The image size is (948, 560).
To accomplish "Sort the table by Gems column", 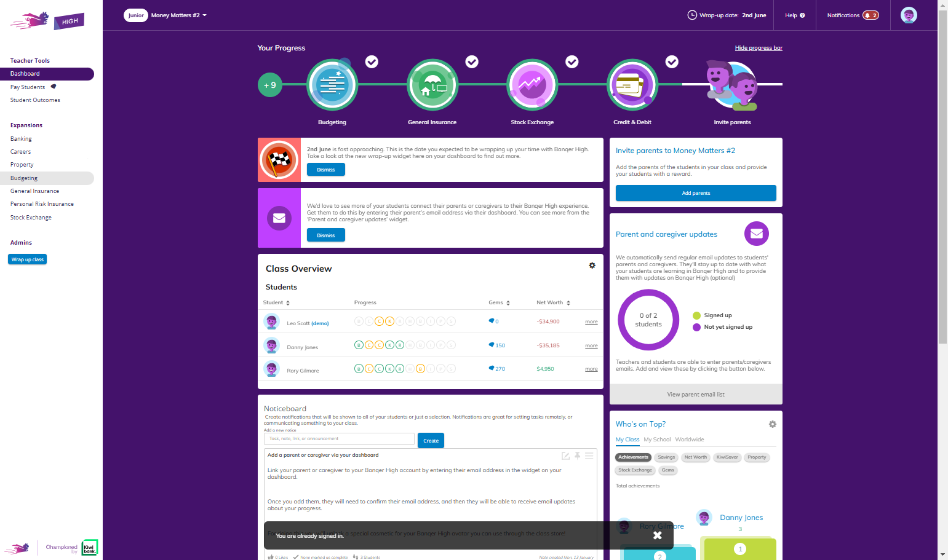I will (499, 302).
